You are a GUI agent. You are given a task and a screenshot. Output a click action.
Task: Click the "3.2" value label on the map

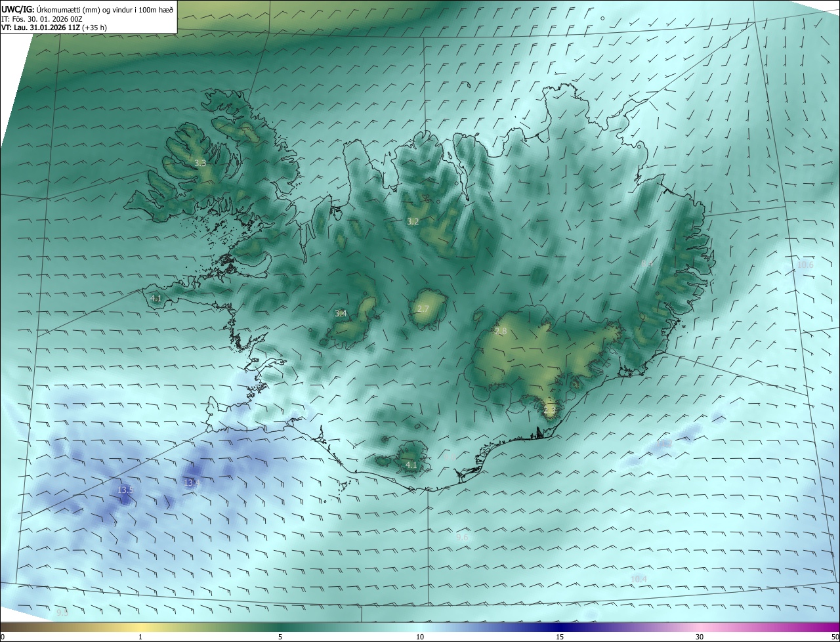413,222
